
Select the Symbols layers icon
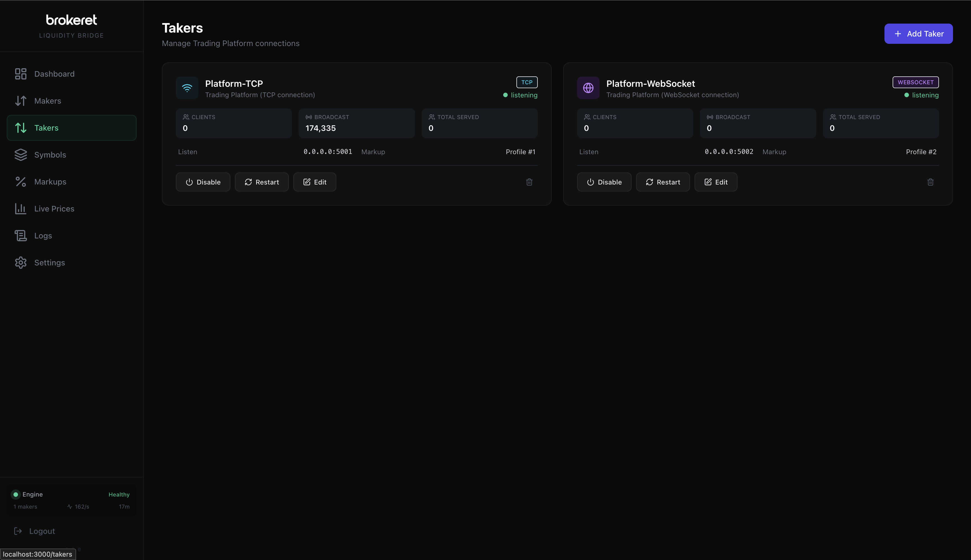[x=21, y=155]
